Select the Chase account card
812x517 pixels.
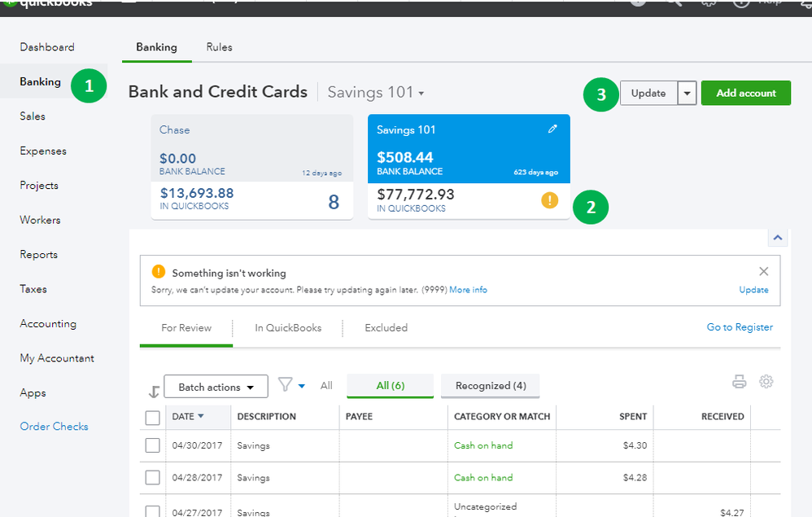251,167
